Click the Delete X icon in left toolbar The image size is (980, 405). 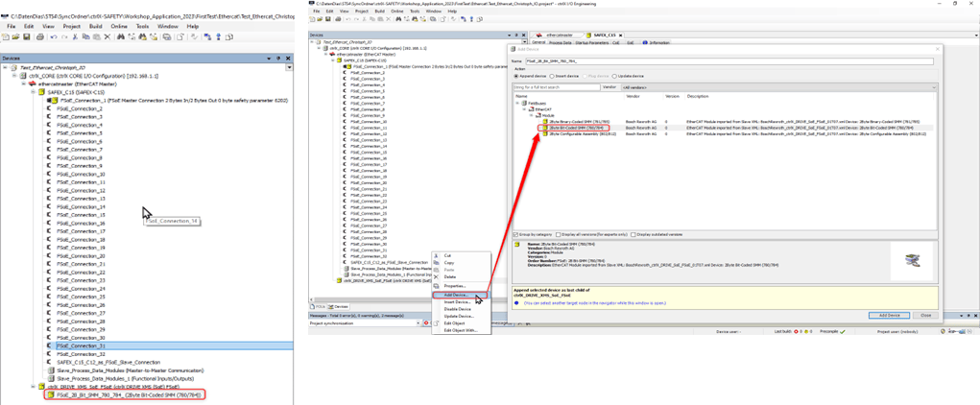coord(108,37)
